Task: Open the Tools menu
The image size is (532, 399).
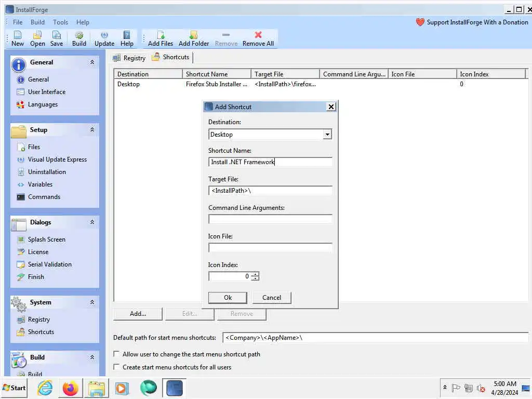Action: tap(60, 22)
